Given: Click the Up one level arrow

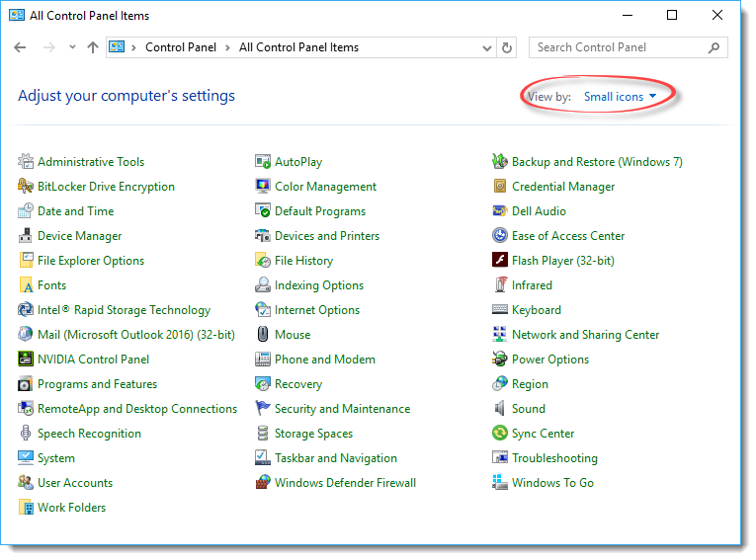Looking at the screenshot, I should click(x=93, y=47).
